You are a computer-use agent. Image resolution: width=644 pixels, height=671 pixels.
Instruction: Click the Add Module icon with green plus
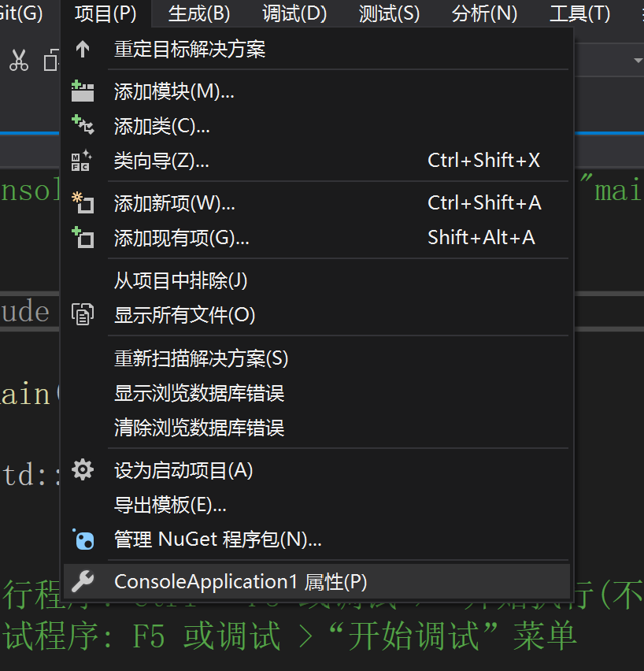tap(84, 91)
